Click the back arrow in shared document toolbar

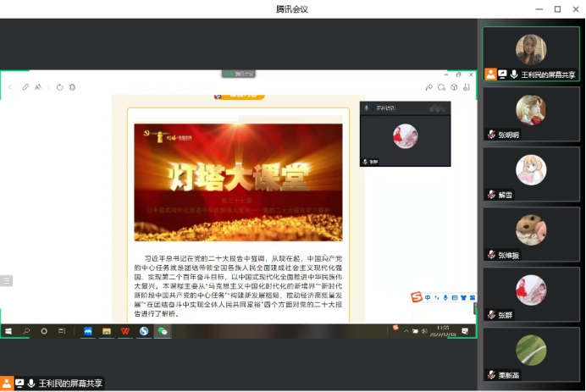click(10, 87)
